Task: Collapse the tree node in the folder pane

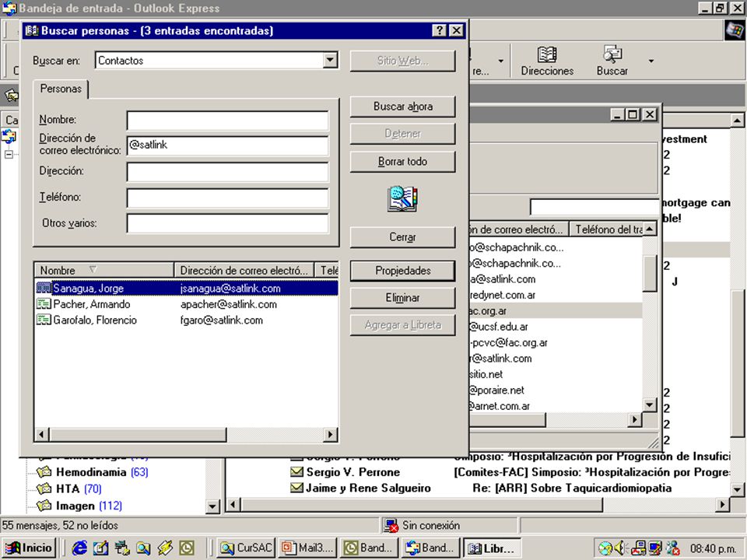Action: 9,154
